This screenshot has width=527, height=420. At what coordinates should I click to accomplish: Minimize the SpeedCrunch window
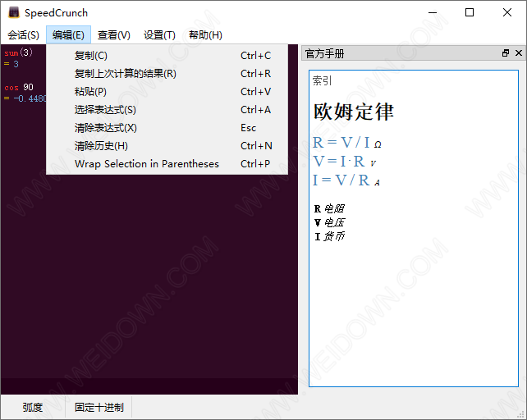pos(433,13)
